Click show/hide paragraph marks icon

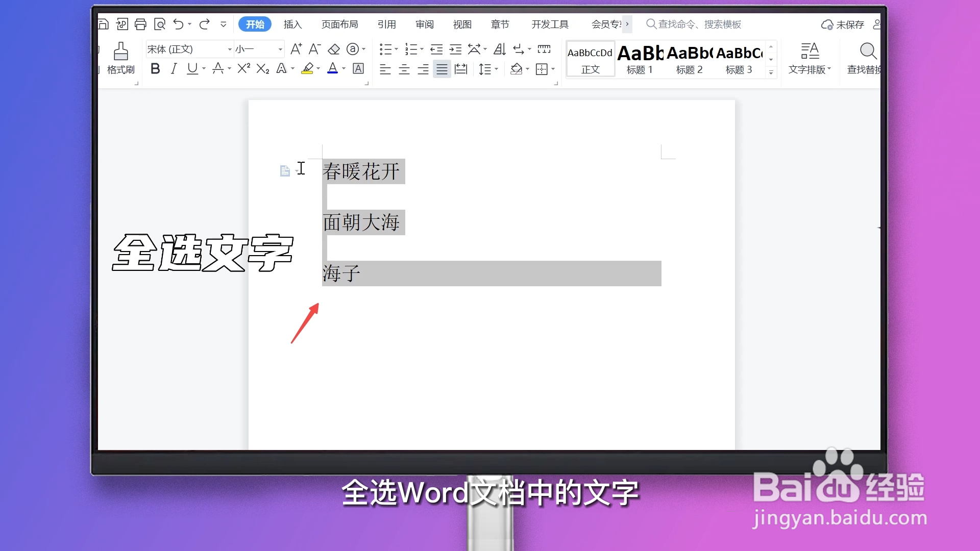coord(519,49)
